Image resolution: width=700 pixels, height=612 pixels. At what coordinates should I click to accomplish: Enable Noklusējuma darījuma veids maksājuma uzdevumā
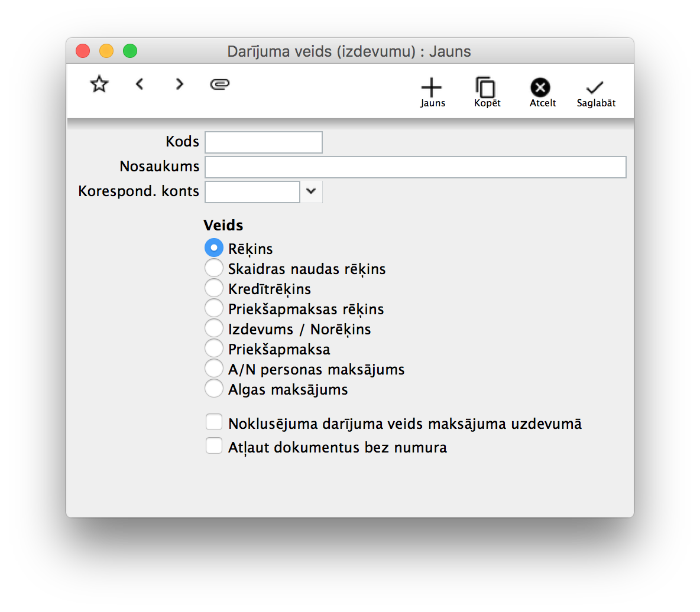pos(213,423)
